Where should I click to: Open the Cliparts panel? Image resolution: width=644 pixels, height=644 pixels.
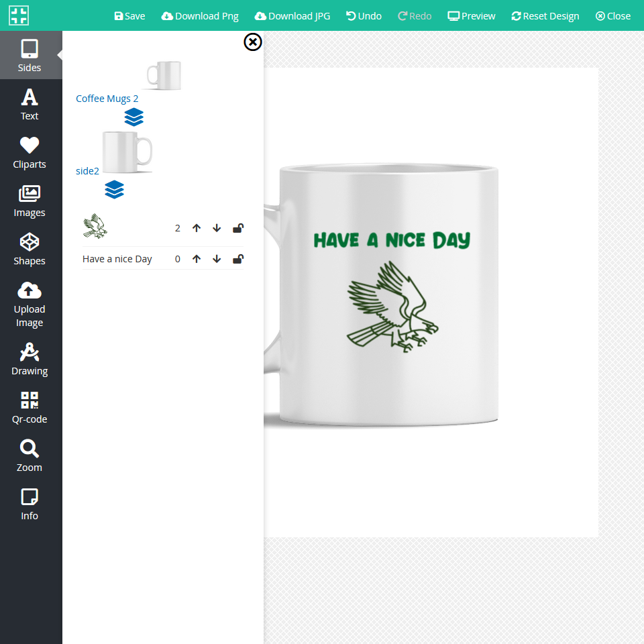30,152
